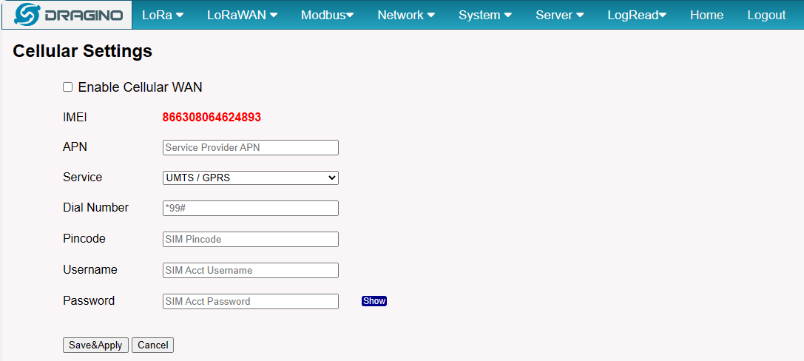This screenshot has width=804, height=361.
Task: Select the SIM Pincode field
Action: coord(251,239)
